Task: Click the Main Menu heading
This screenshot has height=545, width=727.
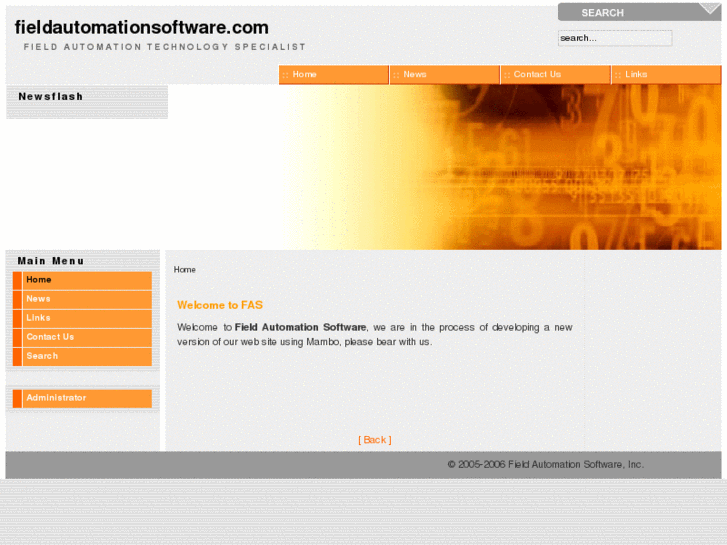Action: click(x=51, y=261)
